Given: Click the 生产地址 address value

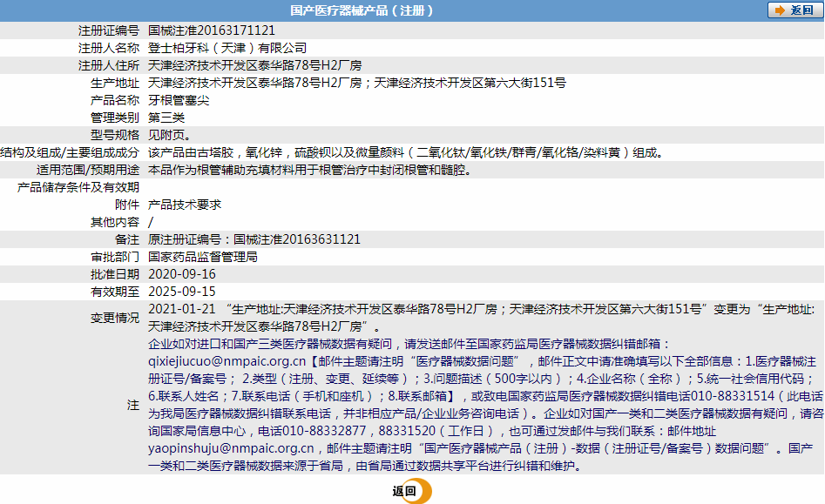Looking at the screenshot, I should point(357,83).
